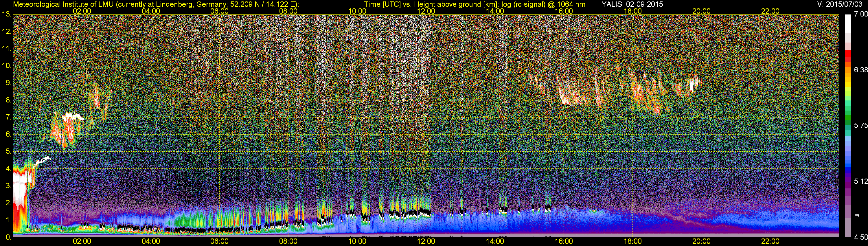
Task: Click the height axis label "10."
Action: click(6, 66)
